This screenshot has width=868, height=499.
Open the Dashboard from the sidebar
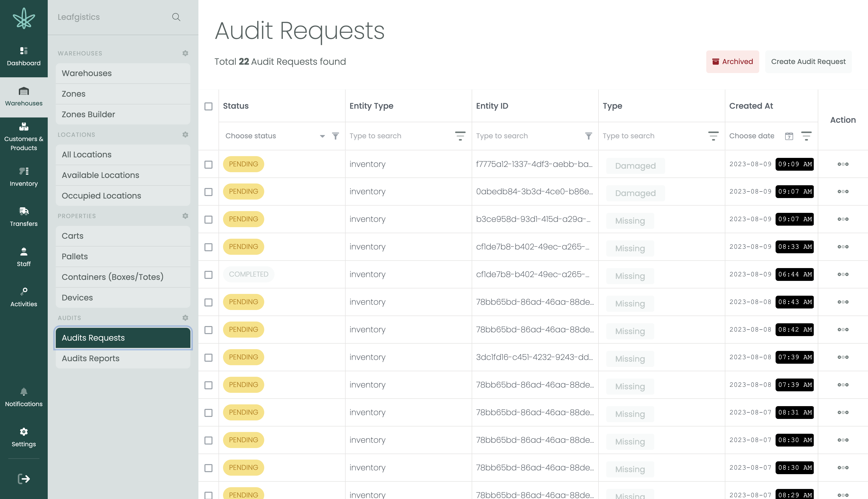pos(24,56)
